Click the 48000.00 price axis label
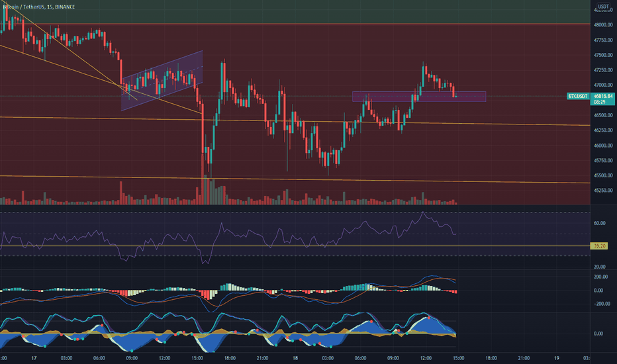The image size is (617, 364). (603, 24)
